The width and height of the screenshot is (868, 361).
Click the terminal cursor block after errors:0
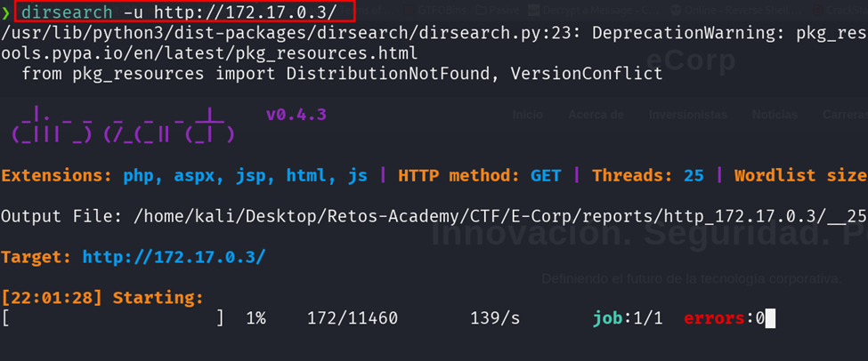[770, 318]
